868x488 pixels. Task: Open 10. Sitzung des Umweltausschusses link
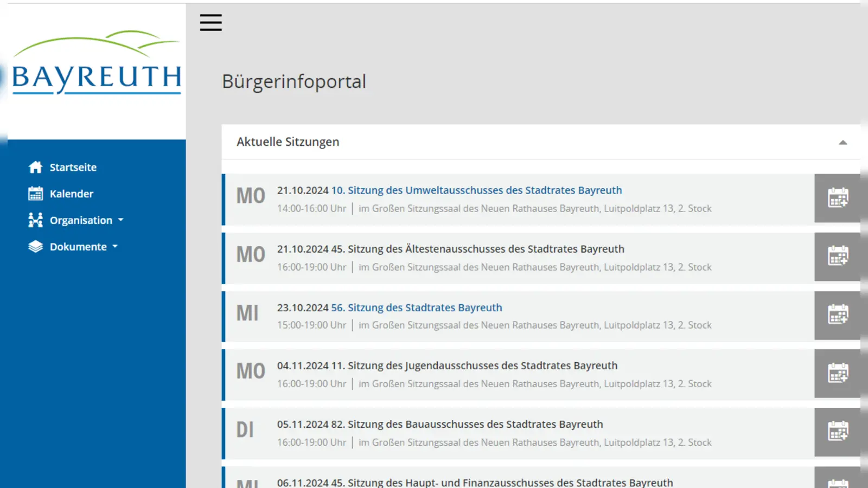476,190
